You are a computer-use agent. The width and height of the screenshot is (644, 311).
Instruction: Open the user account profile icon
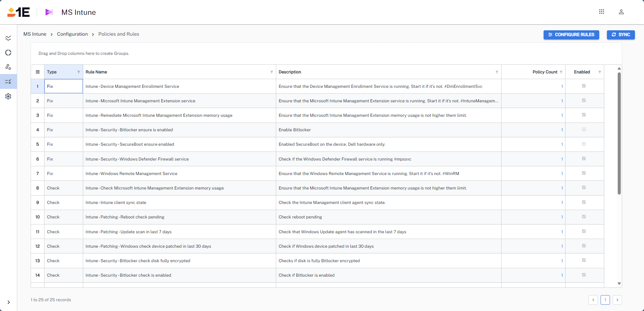[621, 12]
